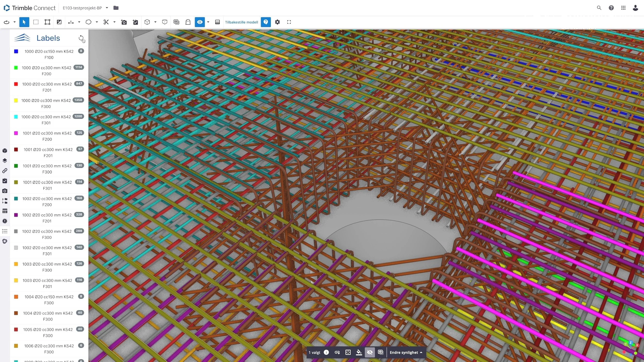The image size is (644, 362).
Task: Select the 3D cube view icon
Action: pos(147,22)
